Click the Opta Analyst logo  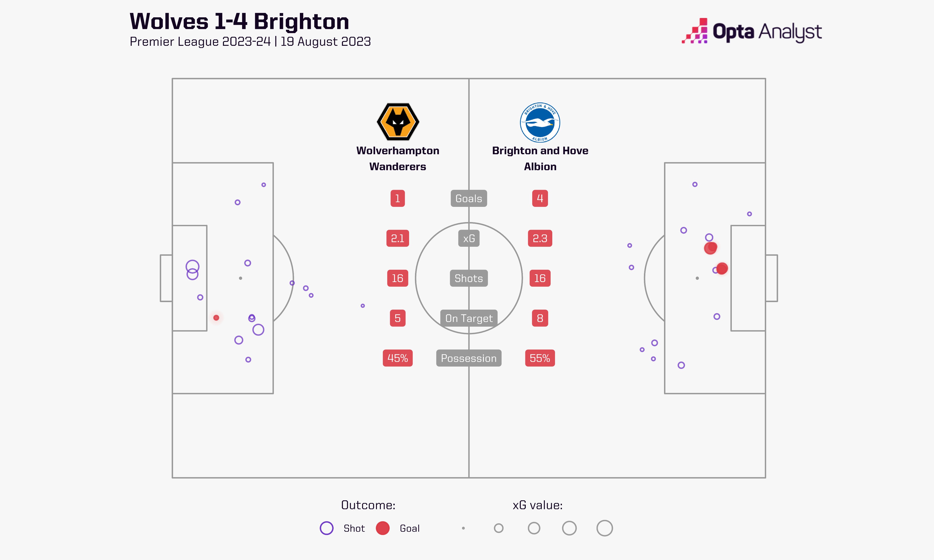coord(752,31)
